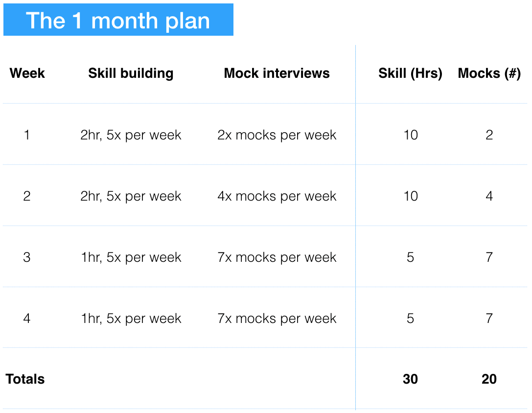Click week 4 row number
Screen dimensions: 532x413
point(27,319)
